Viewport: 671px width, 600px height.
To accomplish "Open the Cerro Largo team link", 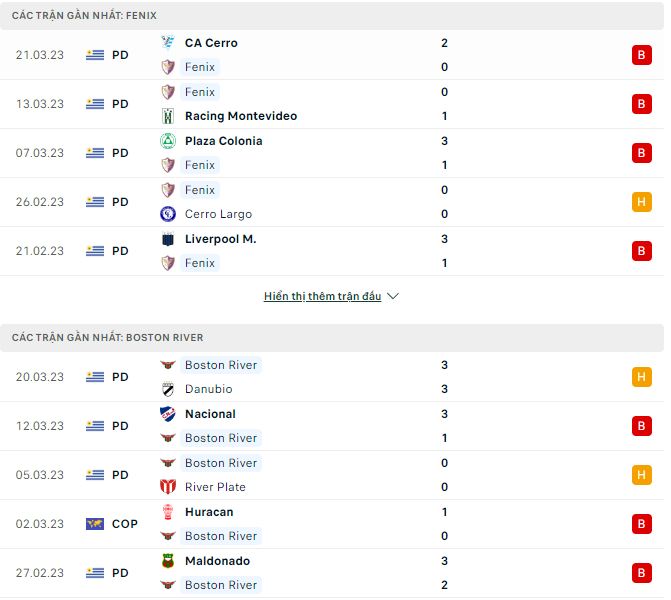I will (218, 214).
